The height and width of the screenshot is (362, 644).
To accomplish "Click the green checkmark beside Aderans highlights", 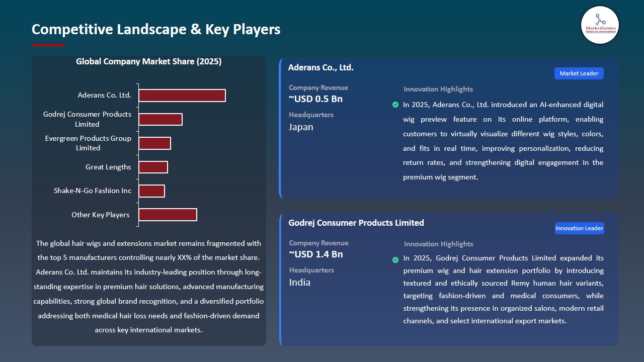I will tap(395, 105).
